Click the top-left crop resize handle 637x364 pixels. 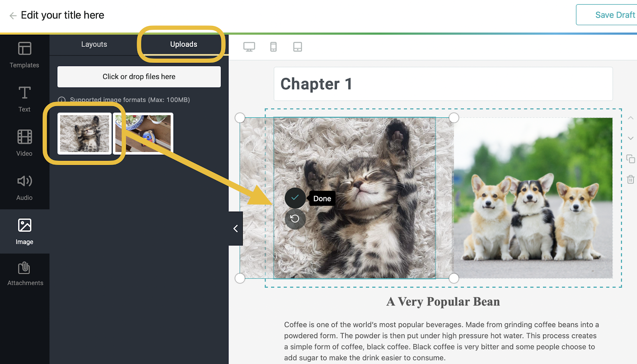[x=240, y=118]
